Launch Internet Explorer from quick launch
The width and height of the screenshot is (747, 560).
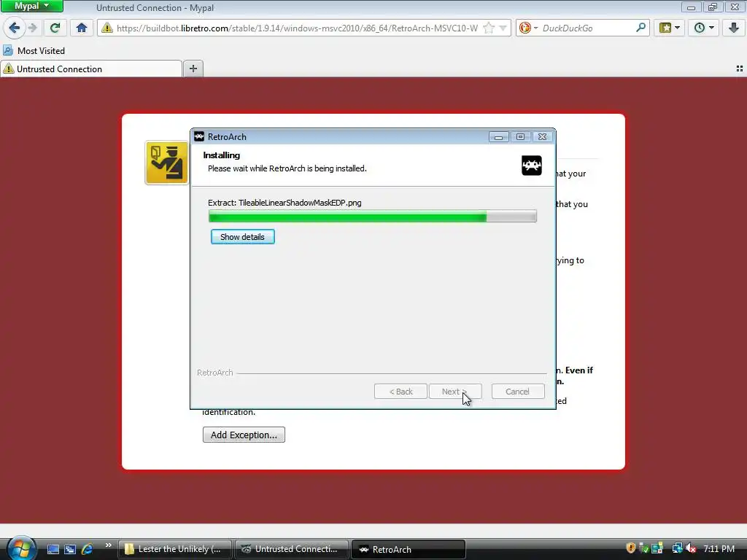[88, 549]
